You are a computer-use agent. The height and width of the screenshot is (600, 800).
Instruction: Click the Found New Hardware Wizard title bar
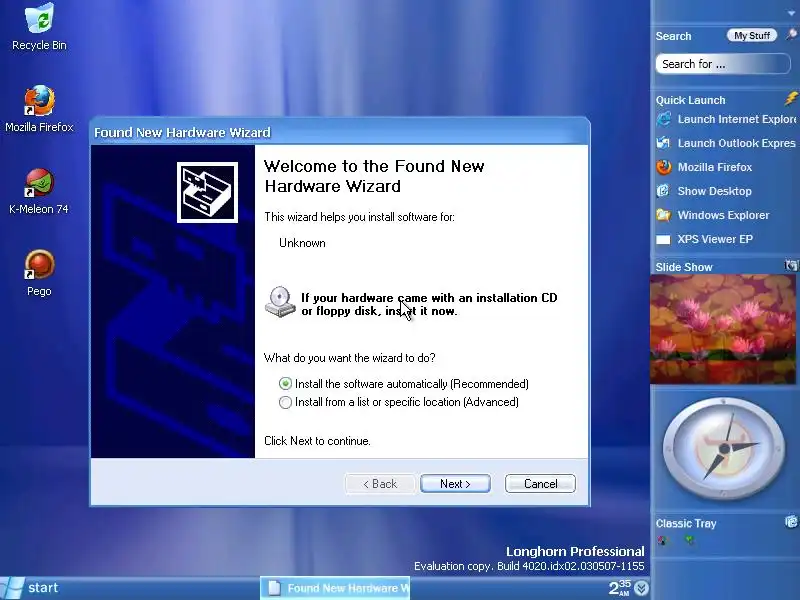coord(340,132)
